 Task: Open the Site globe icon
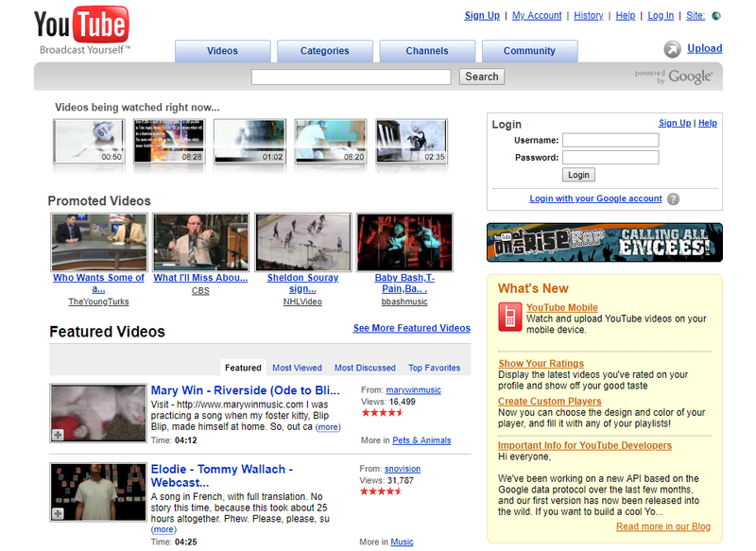[x=715, y=16]
